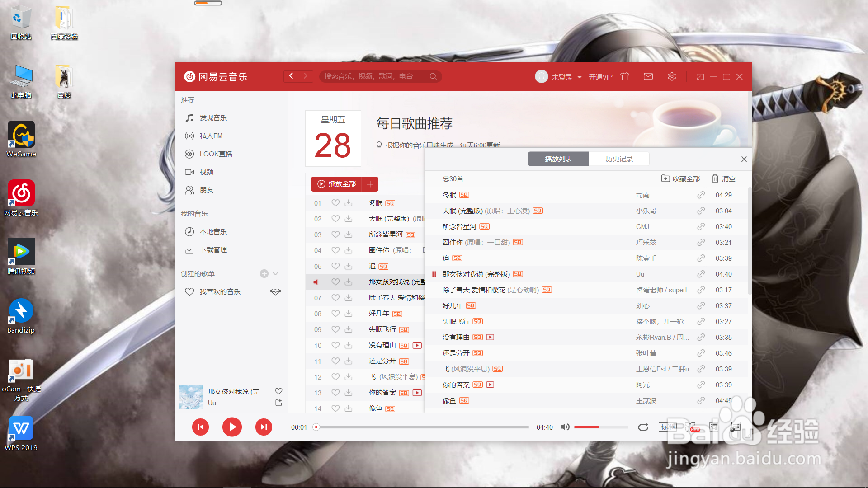Viewport: 868px width, 488px height.
Task: Open the settings gear in title bar
Action: pos(672,77)
